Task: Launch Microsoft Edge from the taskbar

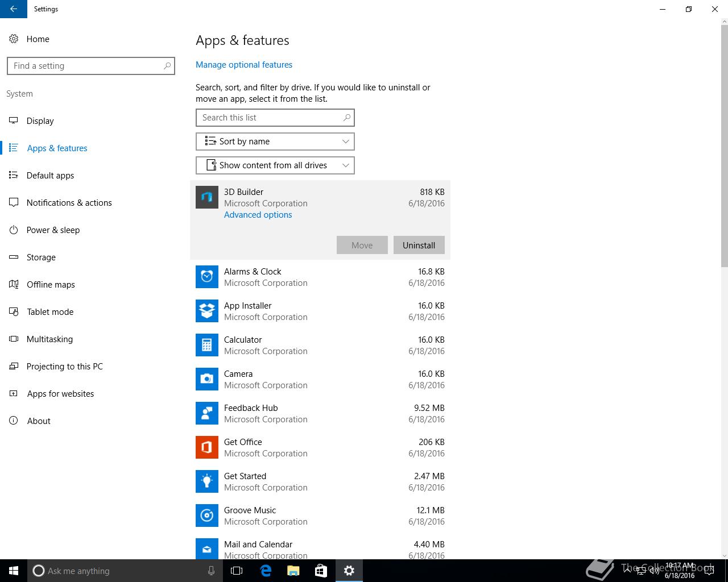Action: tap(266, 571)
